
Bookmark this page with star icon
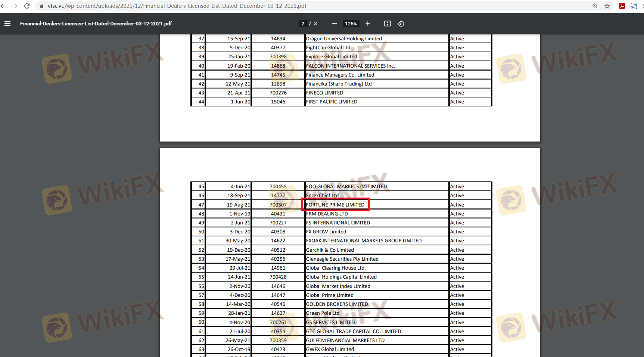[607, 6]
